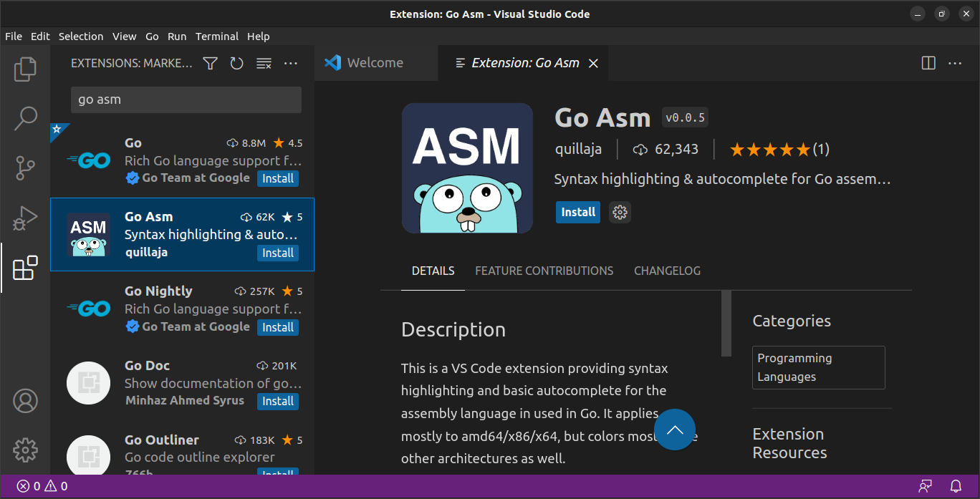The image size is (980, 499).
Task: Open the Terminal menu
Action: pos(217,37)
